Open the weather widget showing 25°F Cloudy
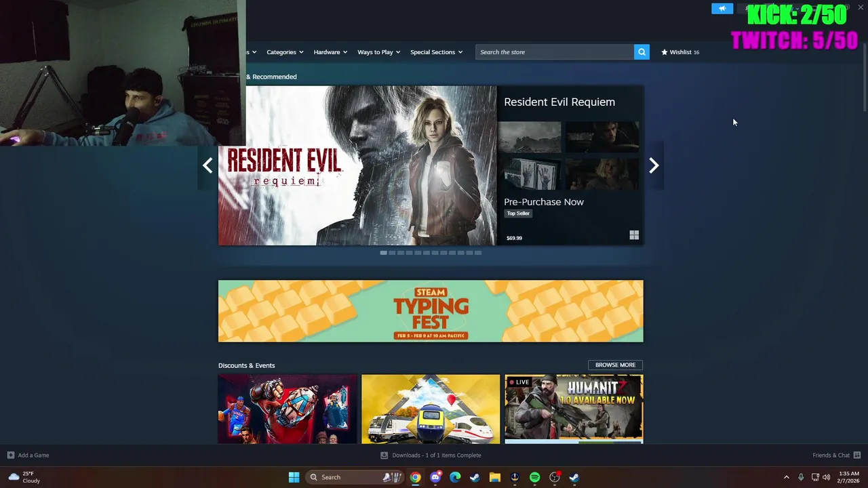 point(24,477)
